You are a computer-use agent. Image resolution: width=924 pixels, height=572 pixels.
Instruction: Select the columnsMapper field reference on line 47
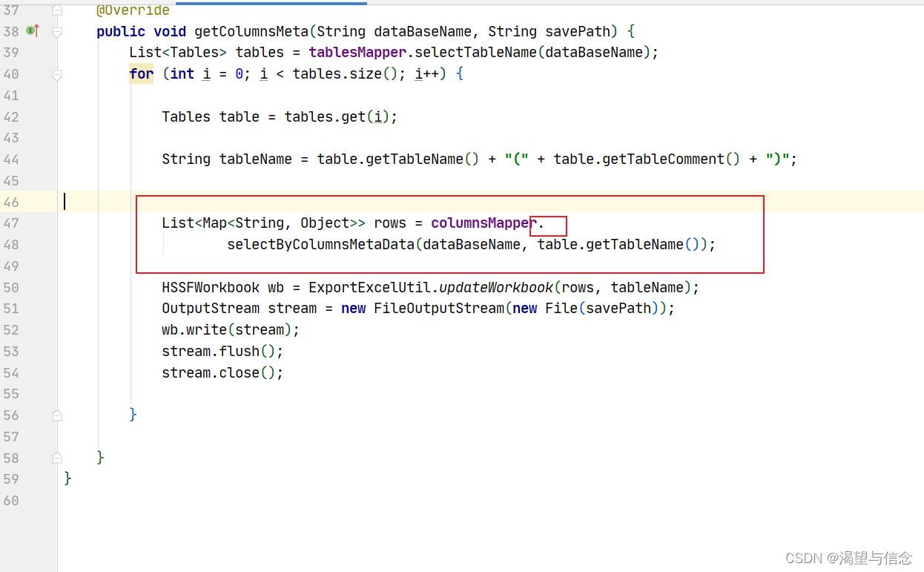481,223
